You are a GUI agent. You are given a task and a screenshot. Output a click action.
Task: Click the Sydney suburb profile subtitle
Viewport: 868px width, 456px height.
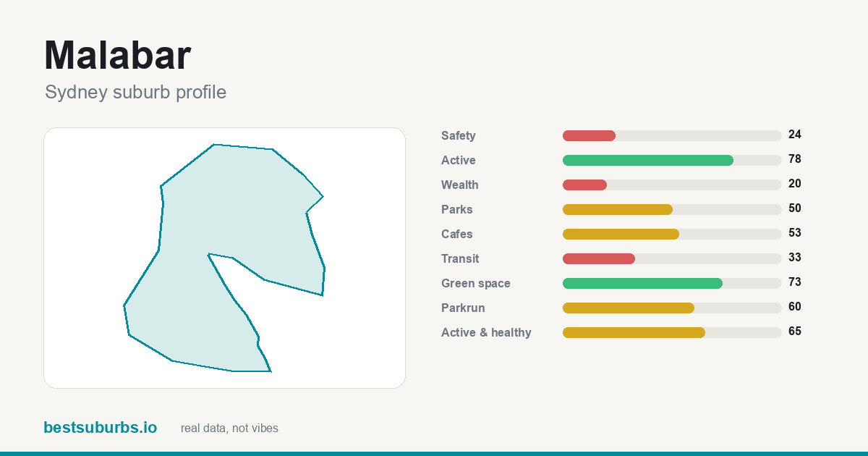[135, 93]
